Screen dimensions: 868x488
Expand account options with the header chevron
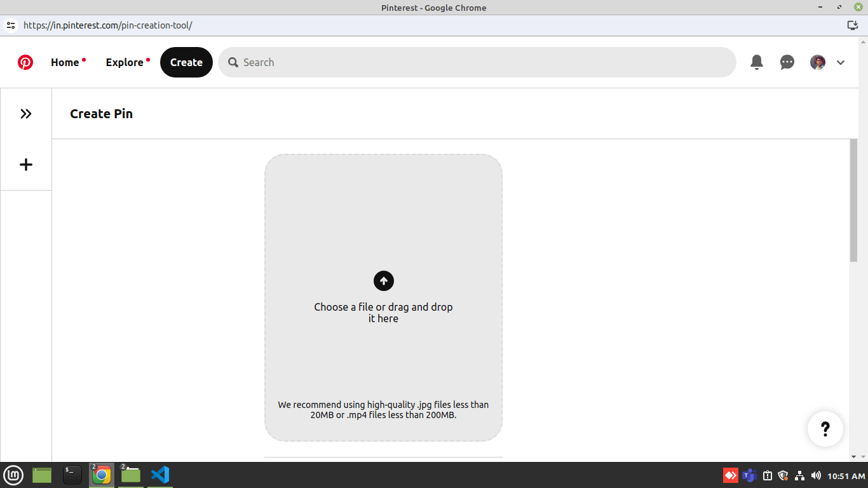[x=841, y=62]
